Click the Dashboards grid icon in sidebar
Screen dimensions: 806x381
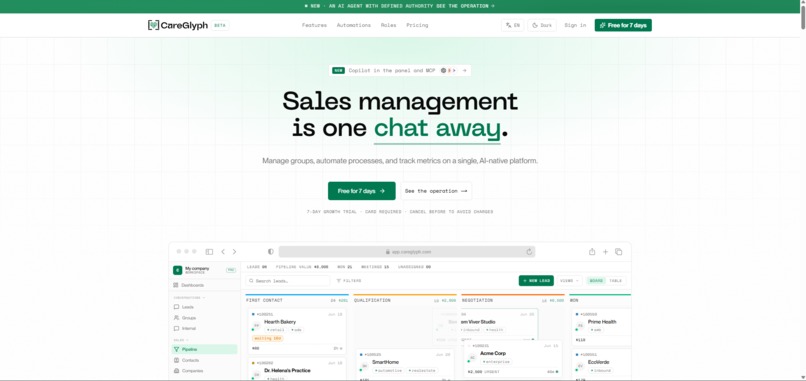coord(176,285)
